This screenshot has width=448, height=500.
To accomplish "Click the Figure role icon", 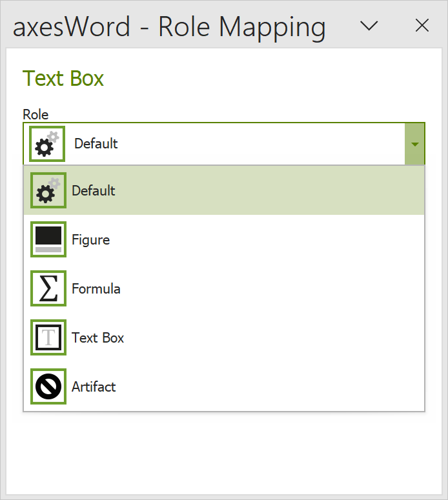I will tap(48, 239).
